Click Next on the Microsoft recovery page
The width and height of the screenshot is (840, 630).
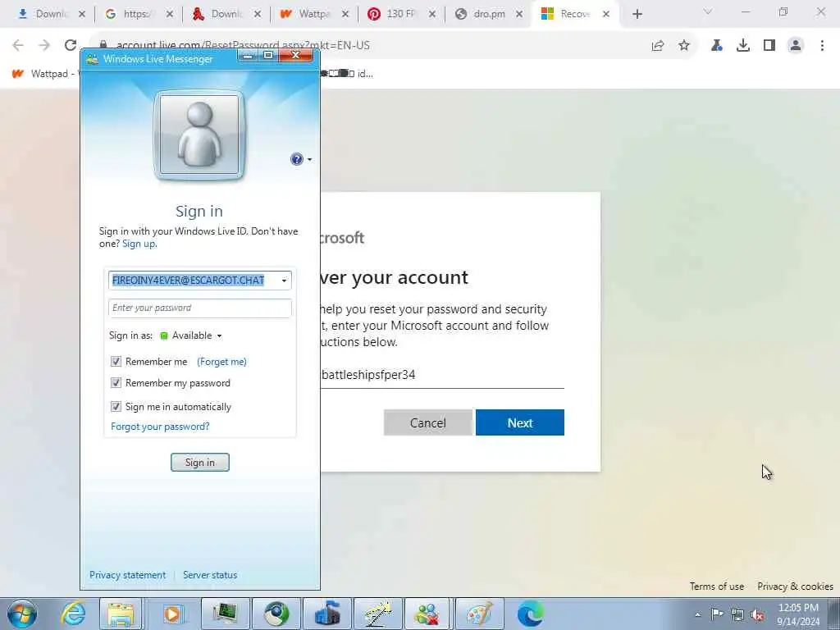click(519, 422)
